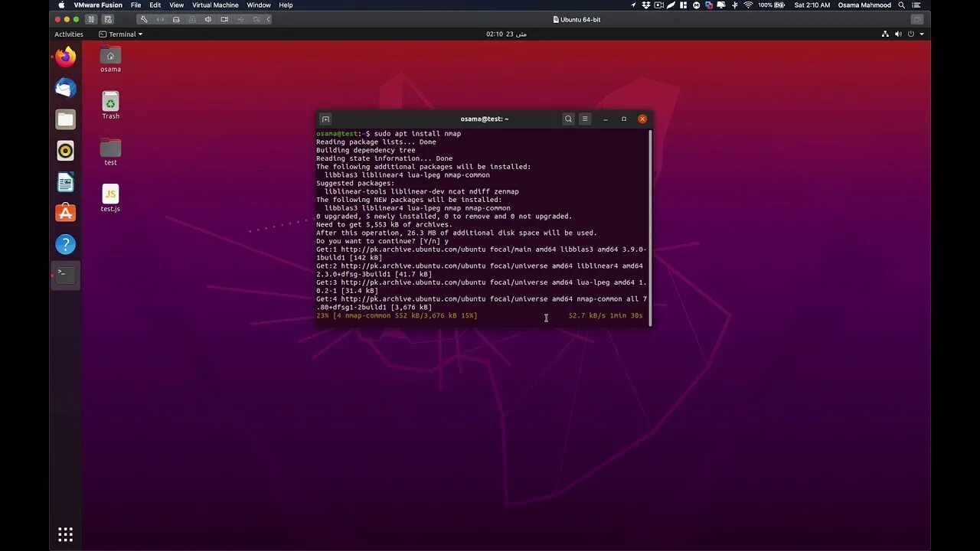Click the macOS location arrow icon

[634, 5]
